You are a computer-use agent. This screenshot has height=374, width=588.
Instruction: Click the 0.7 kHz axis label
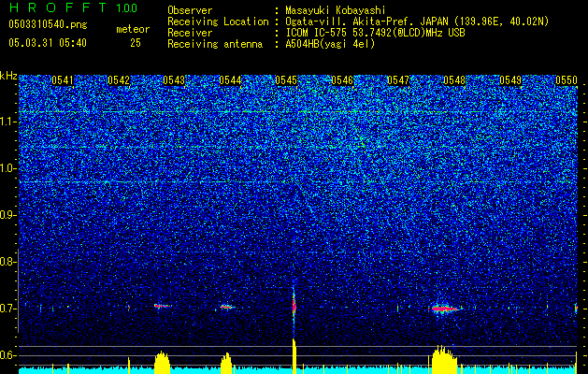pyautogui.click(x=7, y=309)
